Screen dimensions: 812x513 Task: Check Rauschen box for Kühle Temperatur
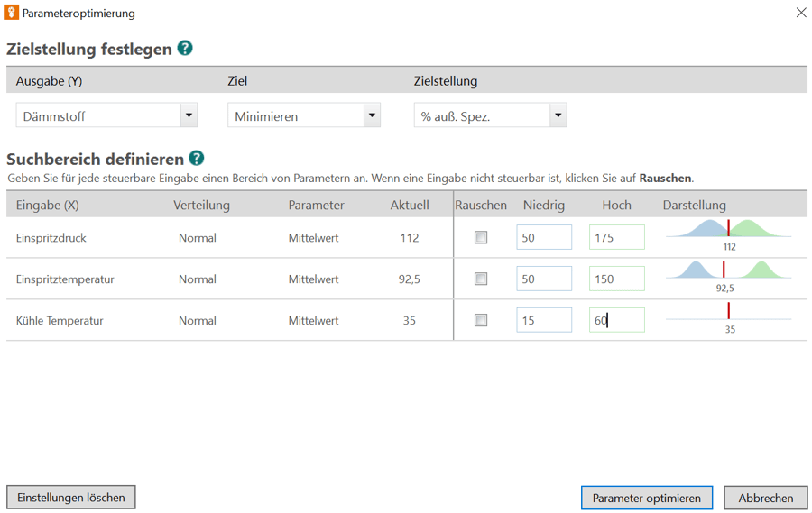tap(481, 320)
